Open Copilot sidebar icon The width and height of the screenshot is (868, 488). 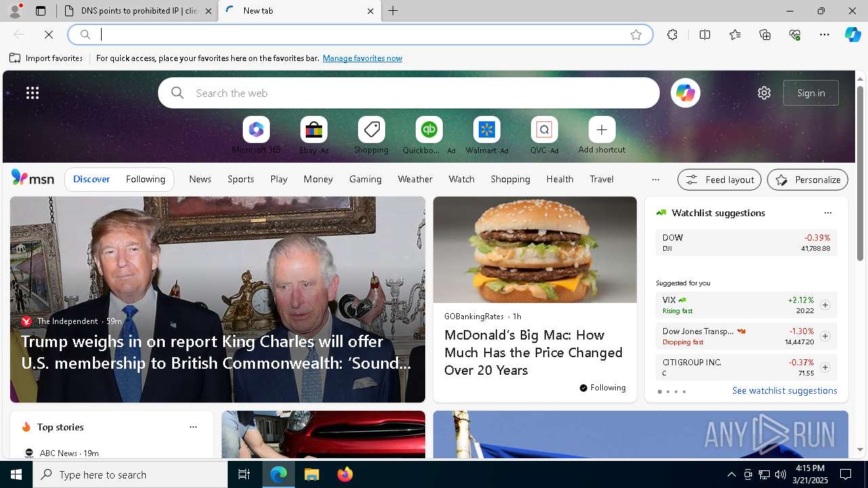click(x=853, y=35)
